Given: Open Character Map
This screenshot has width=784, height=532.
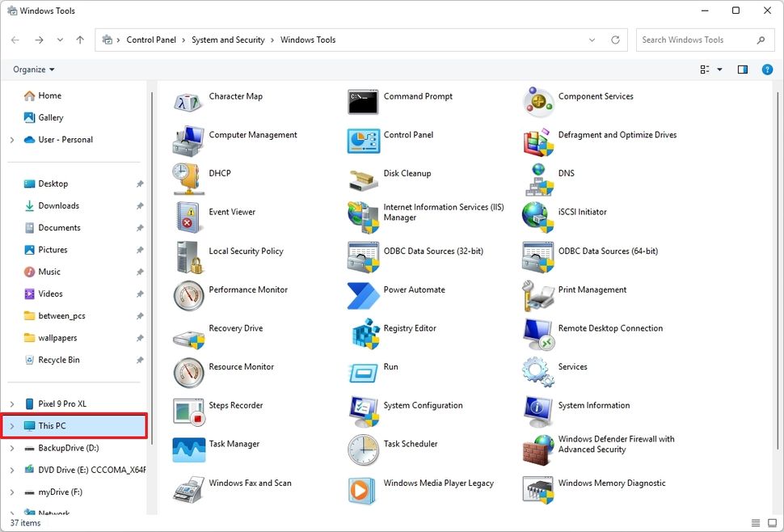Looking at the screenshot, I should tap(235, 95).
